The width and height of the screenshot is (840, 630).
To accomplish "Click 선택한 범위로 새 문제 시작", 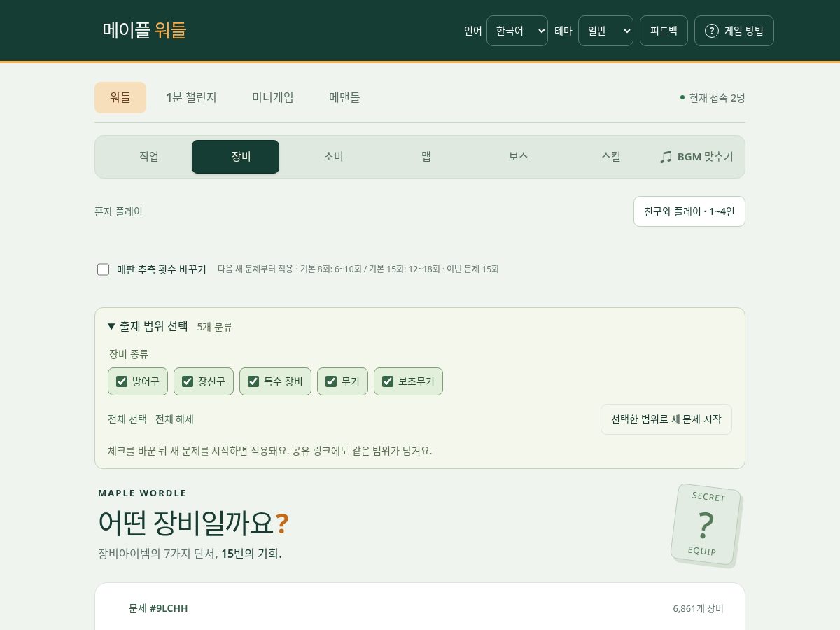I will click(666, 419).
